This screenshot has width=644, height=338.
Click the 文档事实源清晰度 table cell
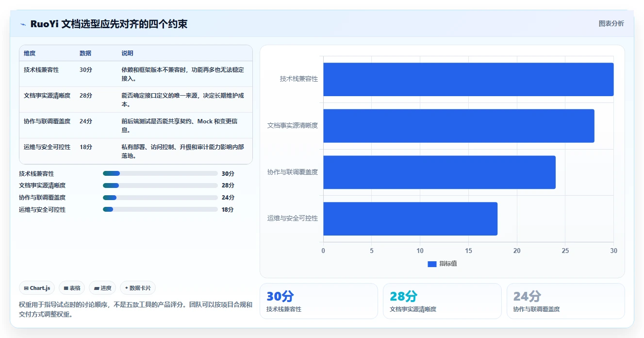47,96
